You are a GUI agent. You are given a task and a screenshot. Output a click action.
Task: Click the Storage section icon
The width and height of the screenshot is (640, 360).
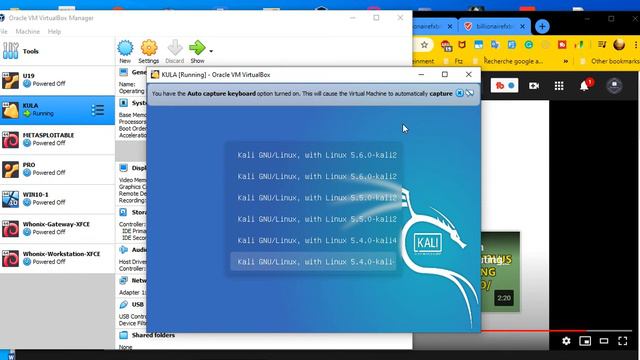click(x=123, y=212)
